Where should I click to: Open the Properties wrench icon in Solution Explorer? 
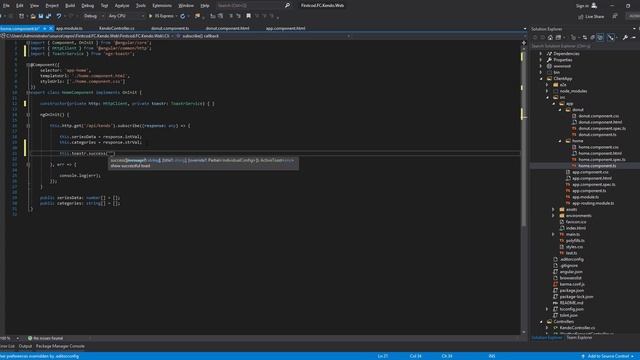[x=625, y=38]
